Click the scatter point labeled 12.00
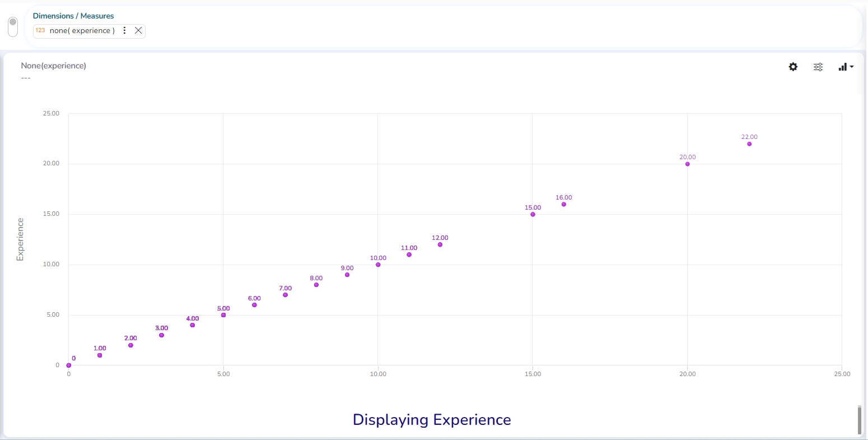The image size is (868, 440). coord(440,245)
